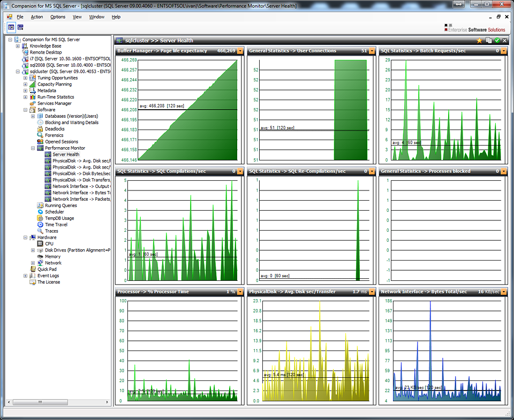Click the TempDB Usage icon

[40, 218]
